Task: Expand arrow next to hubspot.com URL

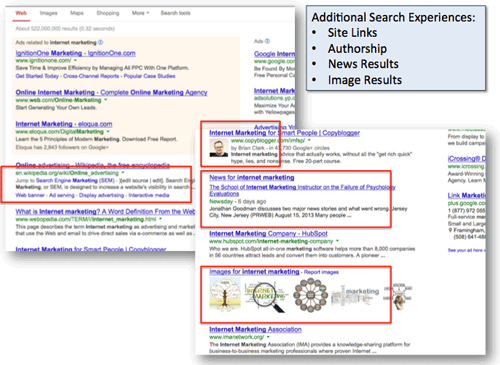Action: point(337,241)
